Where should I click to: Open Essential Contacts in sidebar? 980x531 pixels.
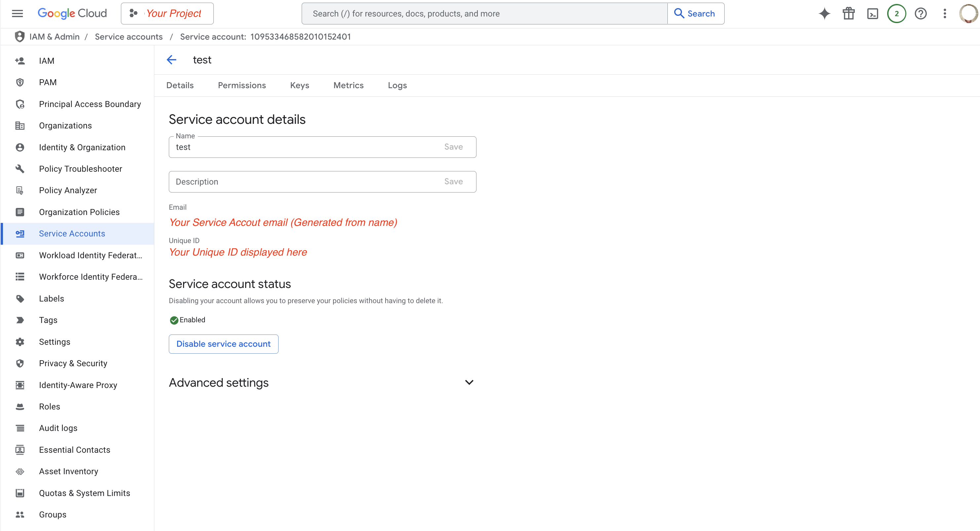tap(78, 450)
